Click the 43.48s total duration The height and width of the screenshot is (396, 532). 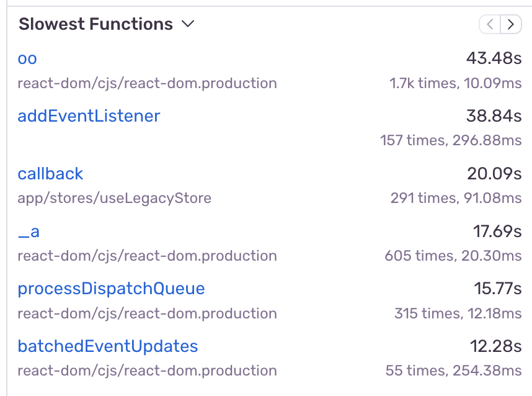coord(494,58)
